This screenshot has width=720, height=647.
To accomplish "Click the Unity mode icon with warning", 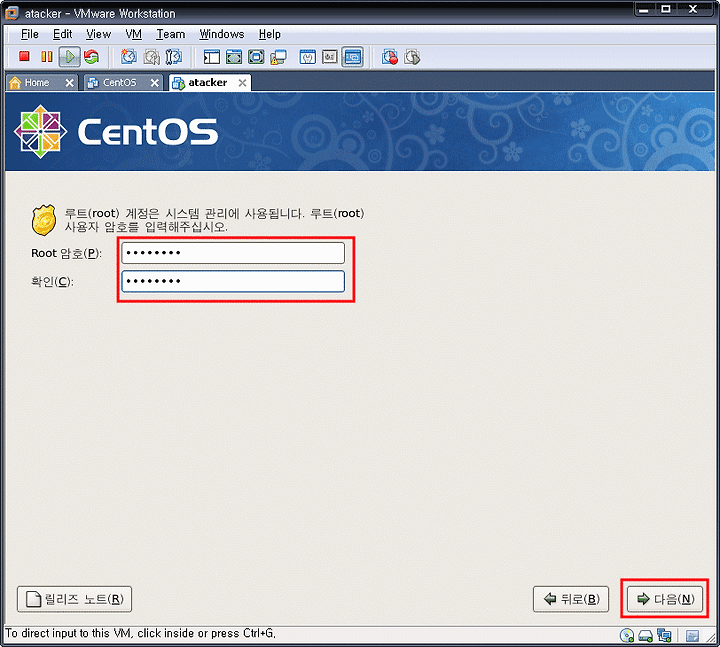I will 278,57.
